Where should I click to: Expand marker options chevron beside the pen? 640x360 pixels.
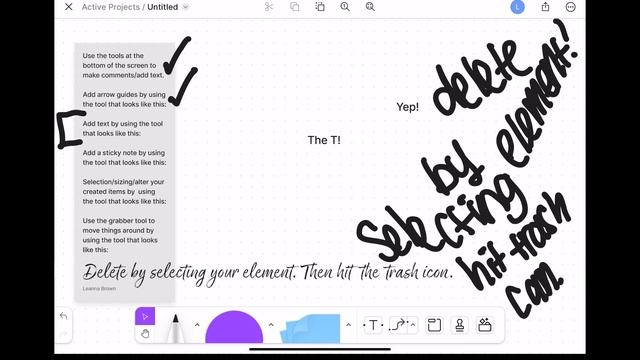pyautogui.click(x=197, y=325)
